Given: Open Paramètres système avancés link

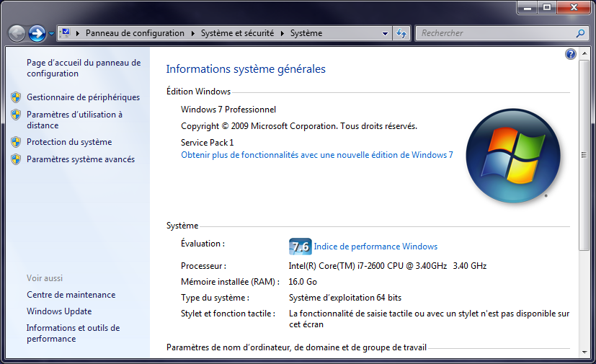Looking at the screenshot, I should [81, 159].
